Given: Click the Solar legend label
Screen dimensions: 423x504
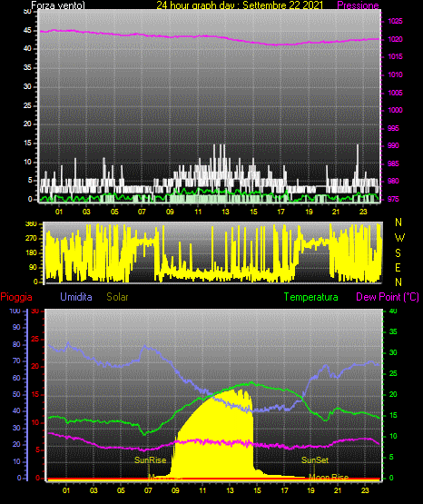Looking at the screenshot, I should 117,297.
